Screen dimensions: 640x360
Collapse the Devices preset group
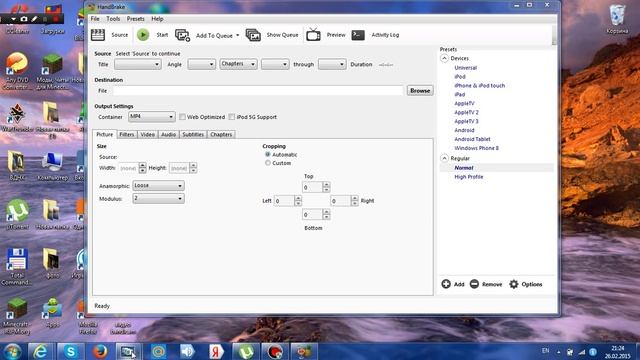tap(444, 58)
